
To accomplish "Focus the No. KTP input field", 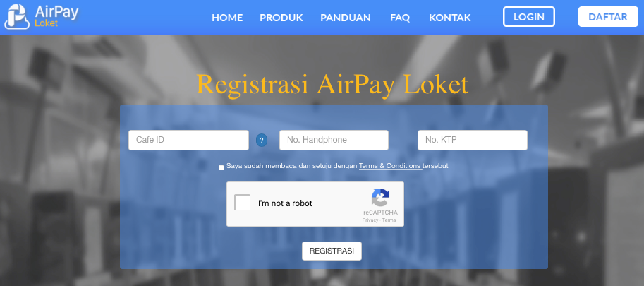I will 473,140.
